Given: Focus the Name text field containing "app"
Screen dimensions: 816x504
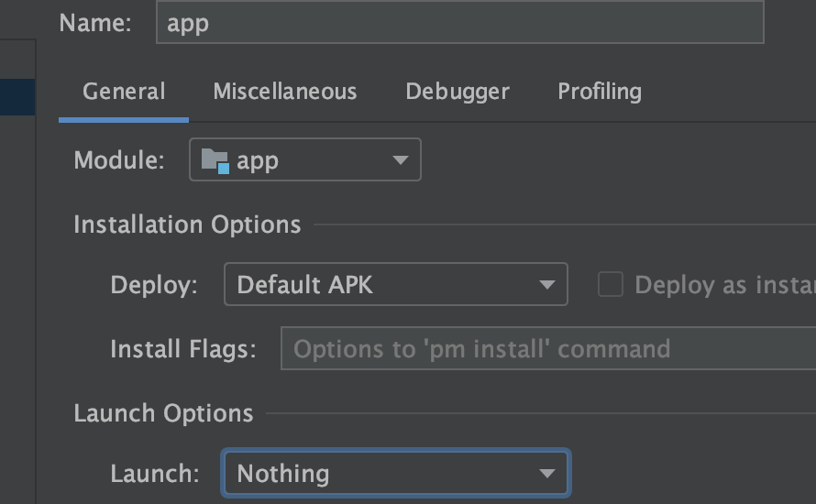Looking at the screenshot, I should 459,23.
